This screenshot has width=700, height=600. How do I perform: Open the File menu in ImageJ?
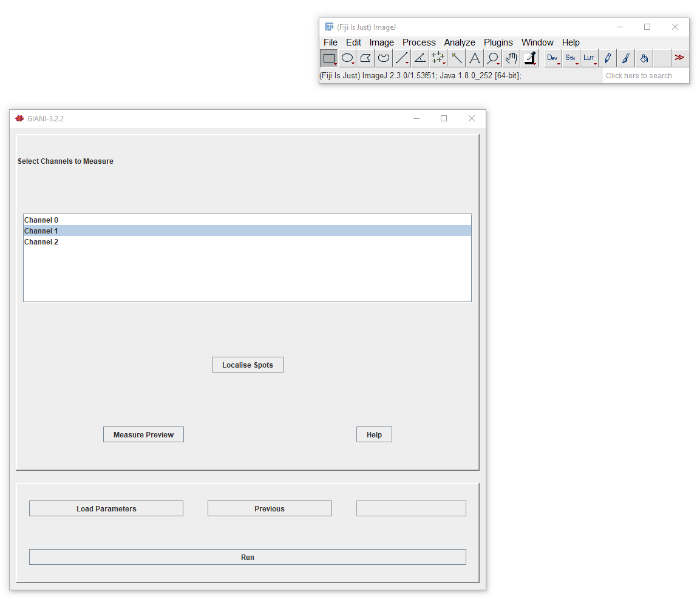(330, 42)
